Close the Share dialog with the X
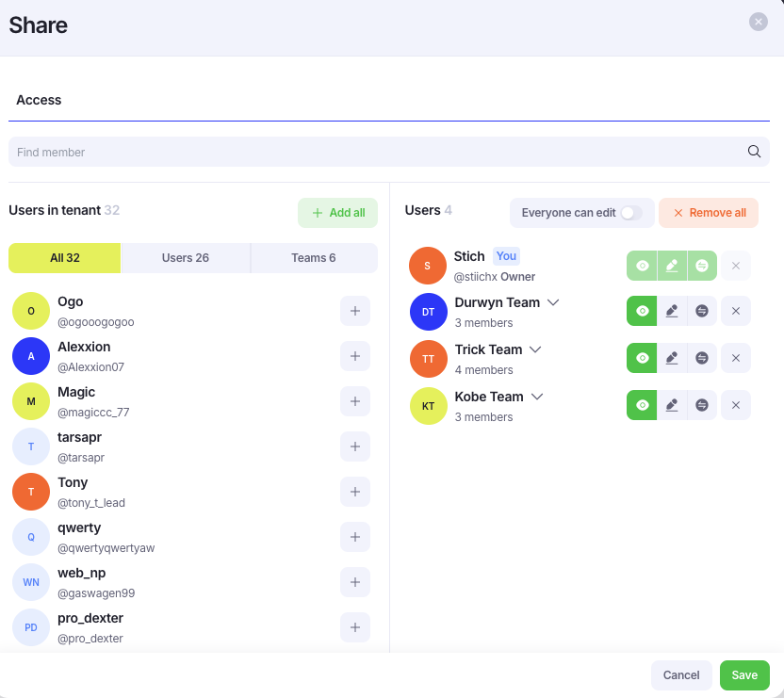 (x=758, y=22)
